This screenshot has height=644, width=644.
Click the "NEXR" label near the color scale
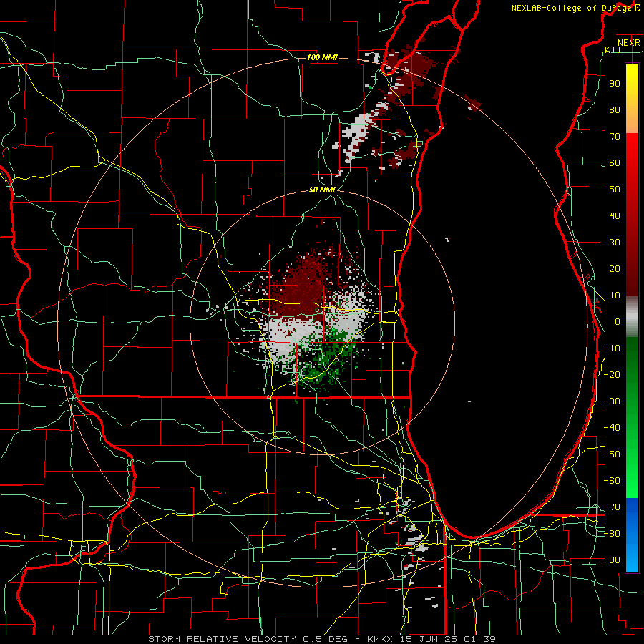629,43
